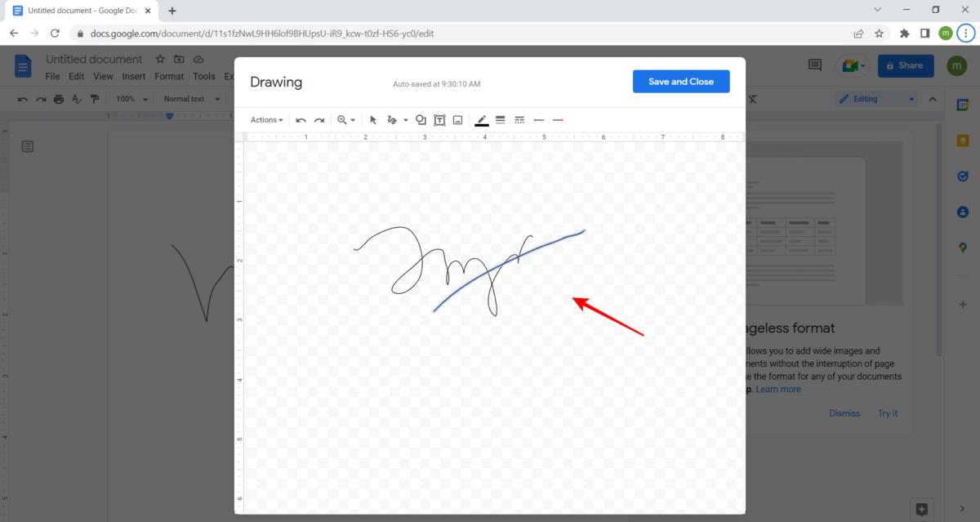Click the blue Share button

[907, 65]
